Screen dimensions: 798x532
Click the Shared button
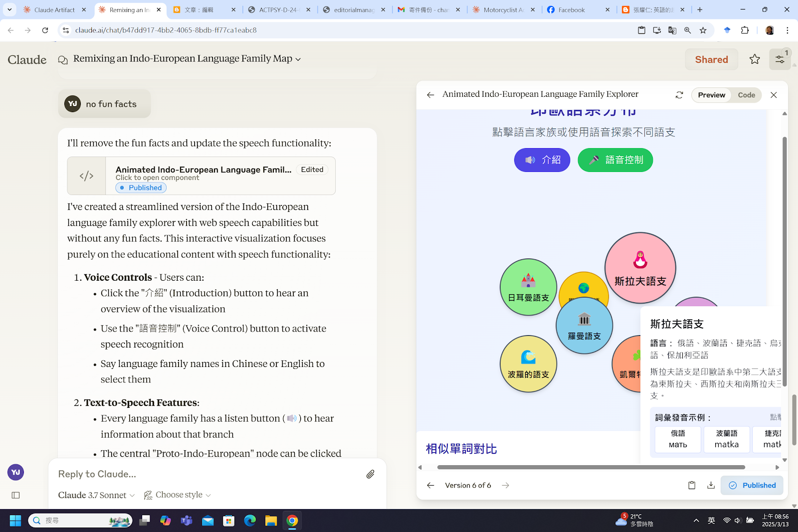(x=711, y=59)
